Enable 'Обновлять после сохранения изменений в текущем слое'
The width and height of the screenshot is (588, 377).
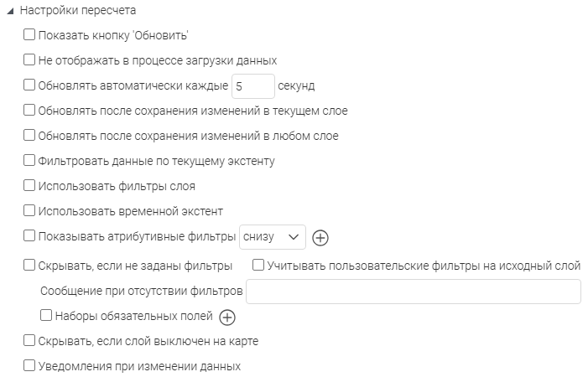30,111
